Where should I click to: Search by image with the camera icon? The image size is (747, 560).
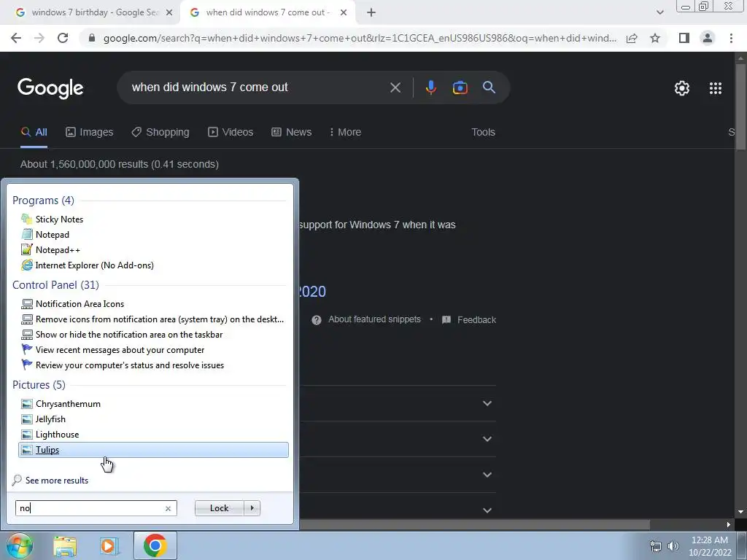pyautogui.click(x=460, y=87)
